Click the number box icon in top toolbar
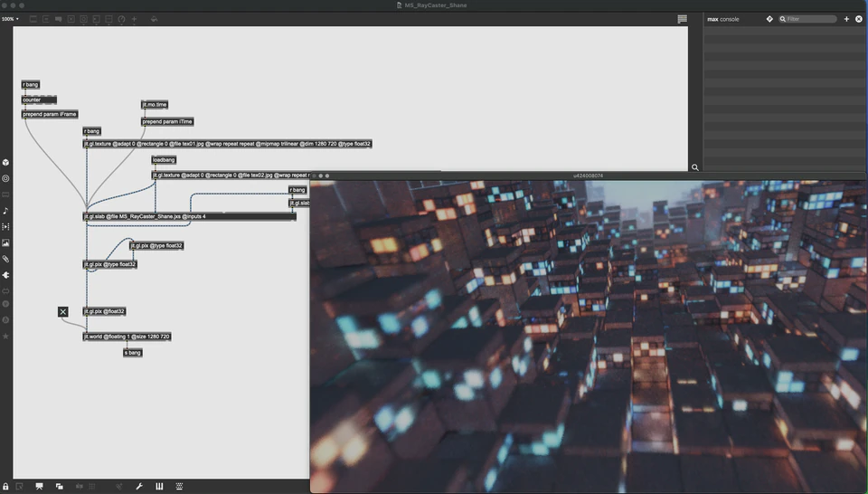The height and width of the screenshot is (494, 868). click(x=97, y=19)
